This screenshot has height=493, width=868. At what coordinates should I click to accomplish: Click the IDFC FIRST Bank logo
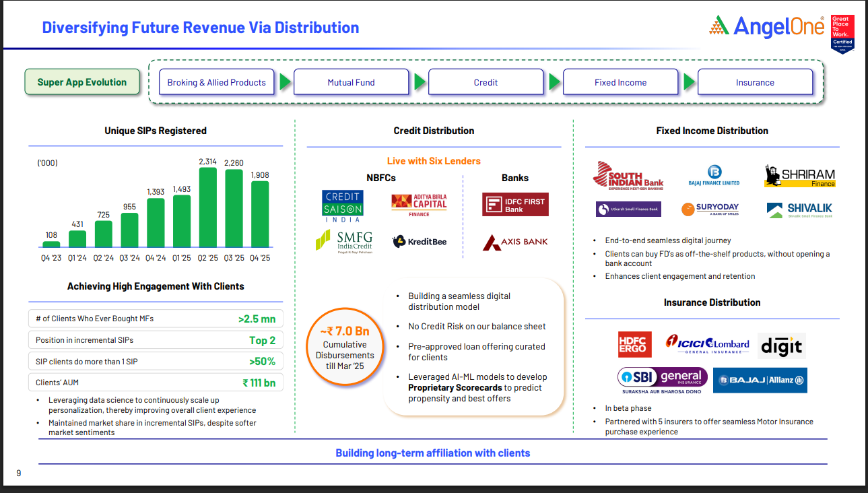[515, 204]
